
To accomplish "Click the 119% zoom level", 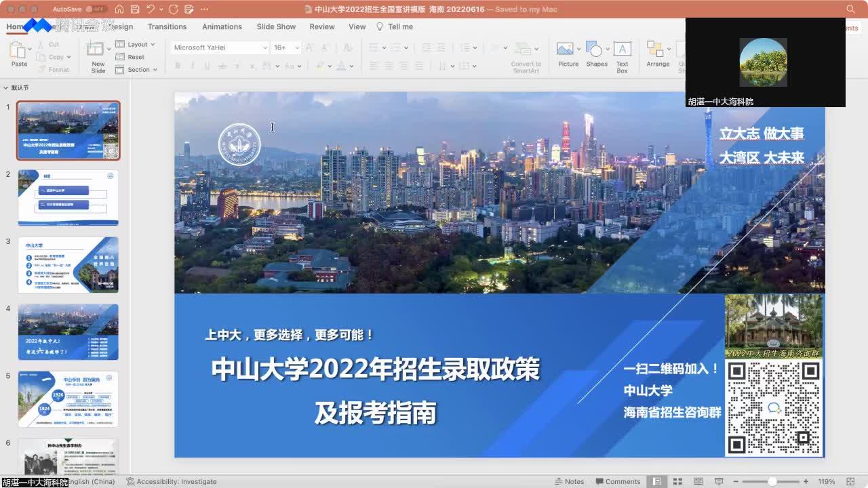I will point(826,482).
